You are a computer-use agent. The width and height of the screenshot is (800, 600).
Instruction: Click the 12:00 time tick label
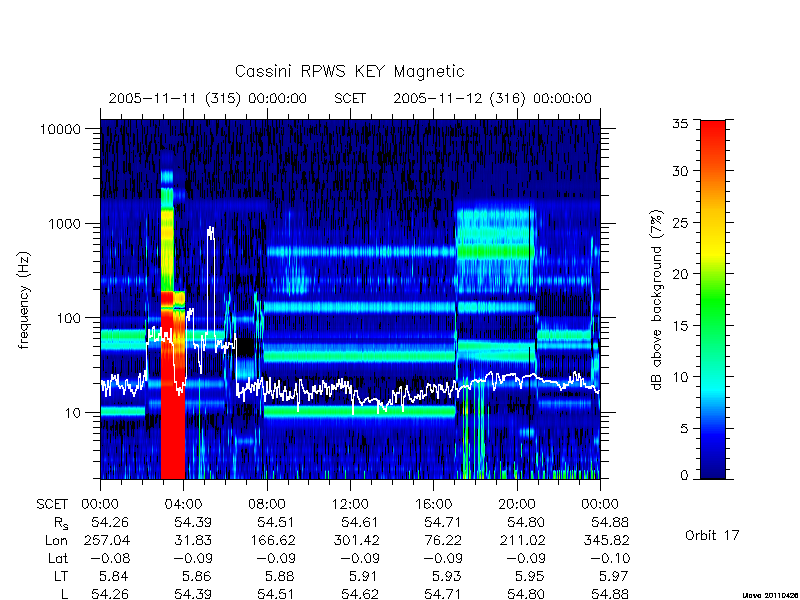point(351,505)
